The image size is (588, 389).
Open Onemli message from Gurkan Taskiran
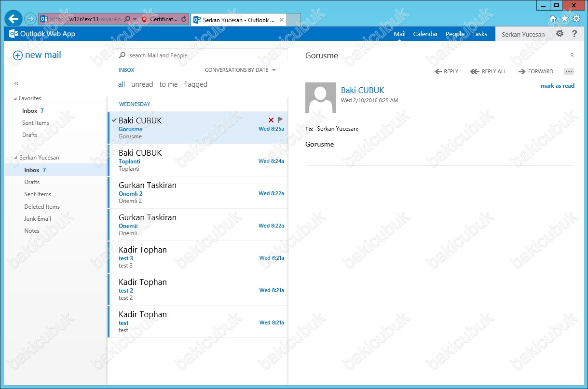tap(198, 225)
